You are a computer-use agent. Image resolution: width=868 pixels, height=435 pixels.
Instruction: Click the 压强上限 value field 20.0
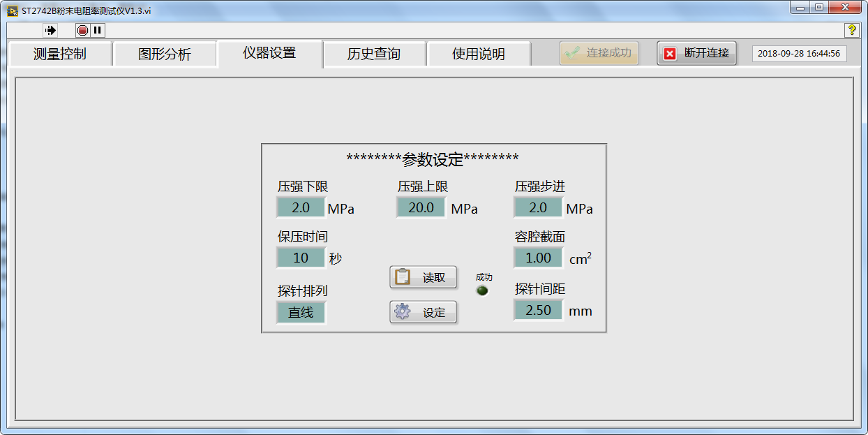coord(421,207)
